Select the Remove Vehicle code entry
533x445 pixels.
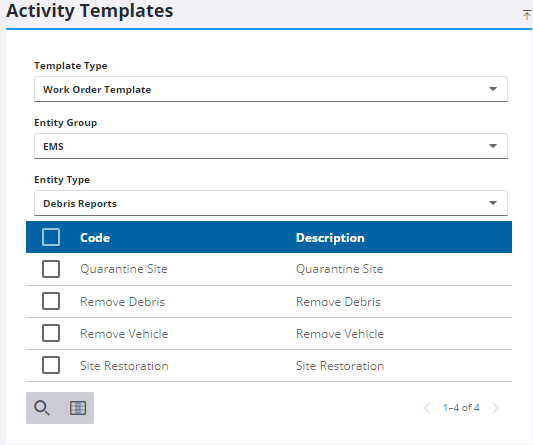[124, 334]
